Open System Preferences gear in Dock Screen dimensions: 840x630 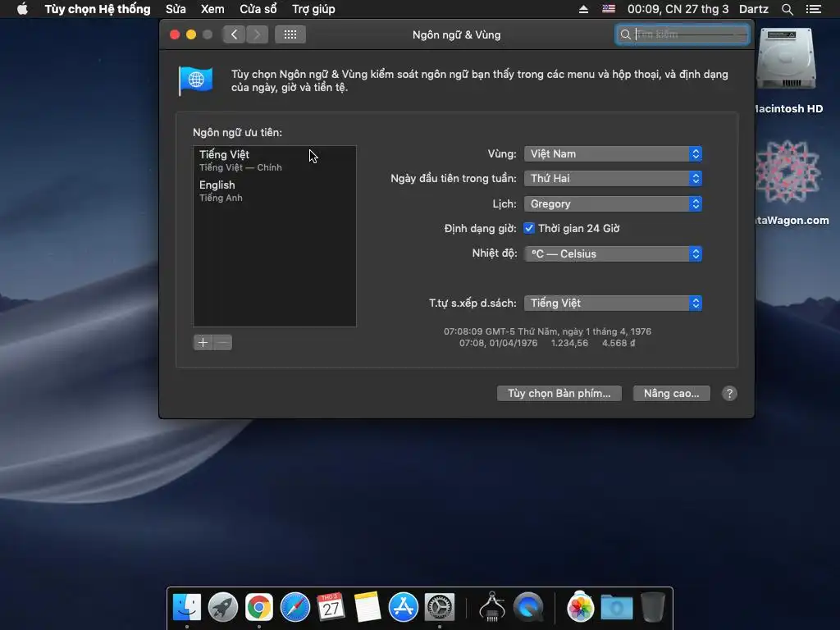tap(440, 608)
